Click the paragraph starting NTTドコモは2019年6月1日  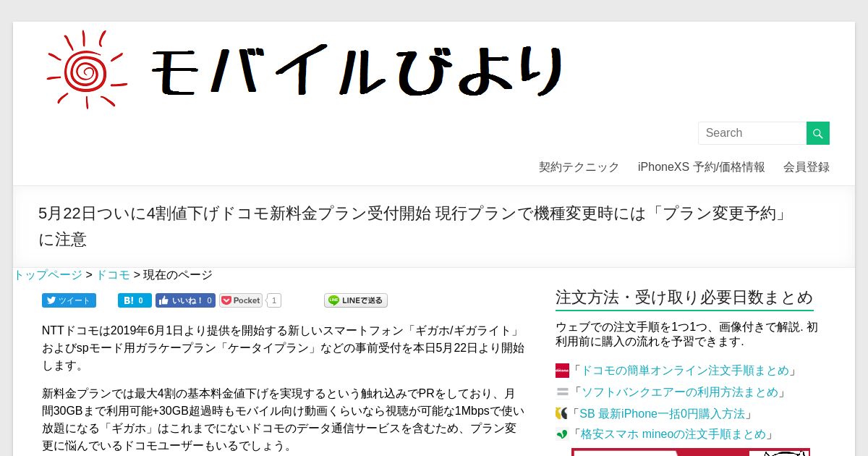tap(284, 348)
